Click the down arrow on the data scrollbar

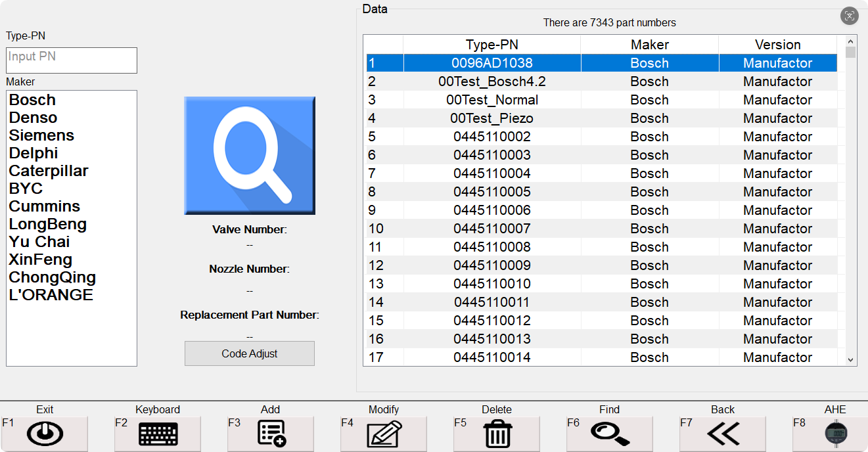tap(851, 360)
